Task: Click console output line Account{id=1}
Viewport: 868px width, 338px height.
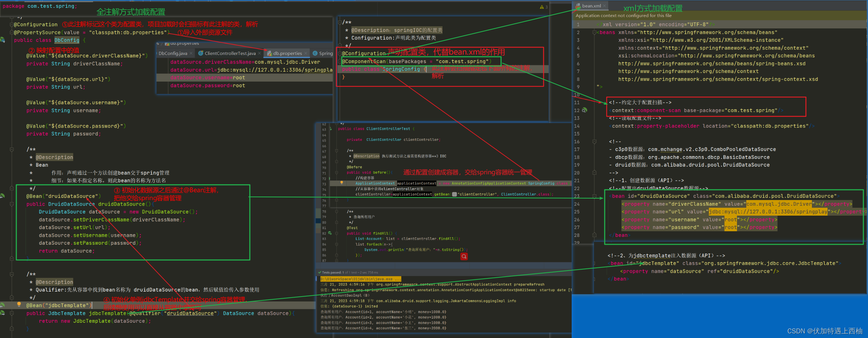Action: [x=383, y=312]
